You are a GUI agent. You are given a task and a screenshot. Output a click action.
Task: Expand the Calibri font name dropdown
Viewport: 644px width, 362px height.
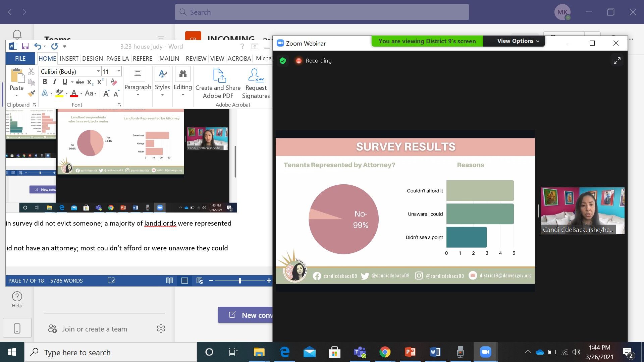point(98,71)
